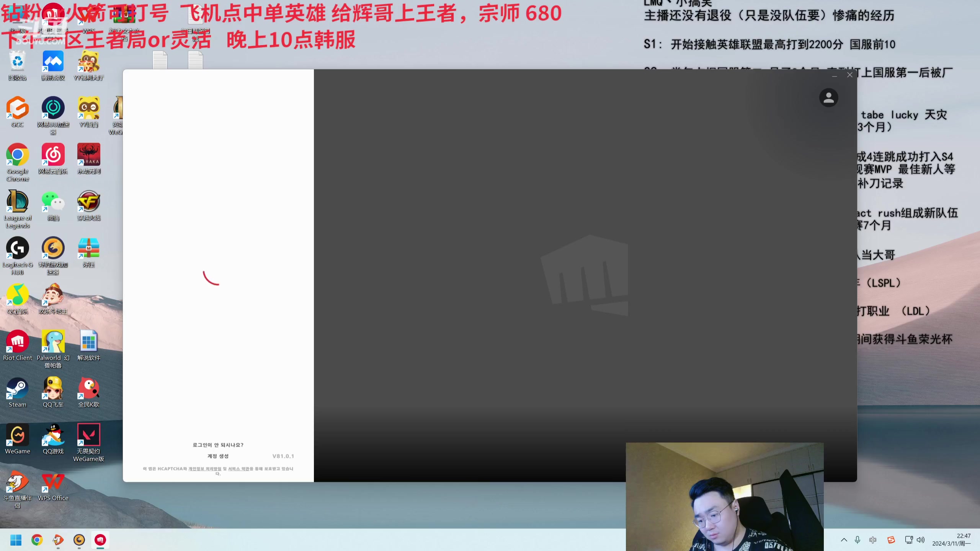Click the 로그인이 안 되시나요? link

[x=218, y=445]
